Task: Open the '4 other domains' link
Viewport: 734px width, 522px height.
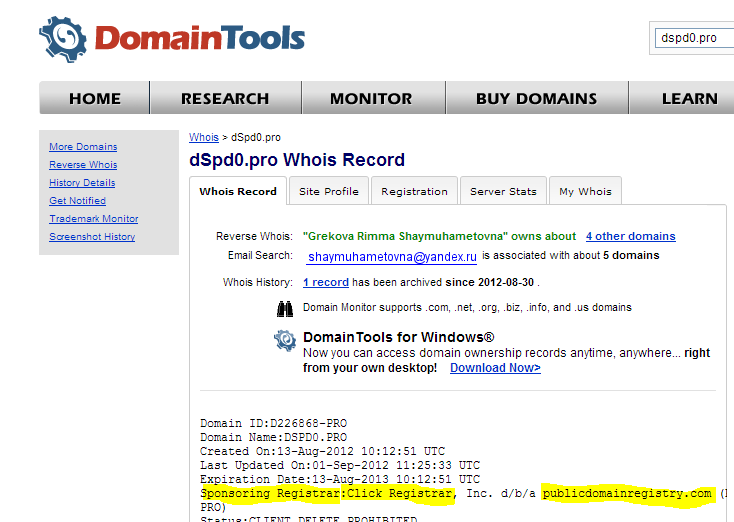Action: click(631, 236)
